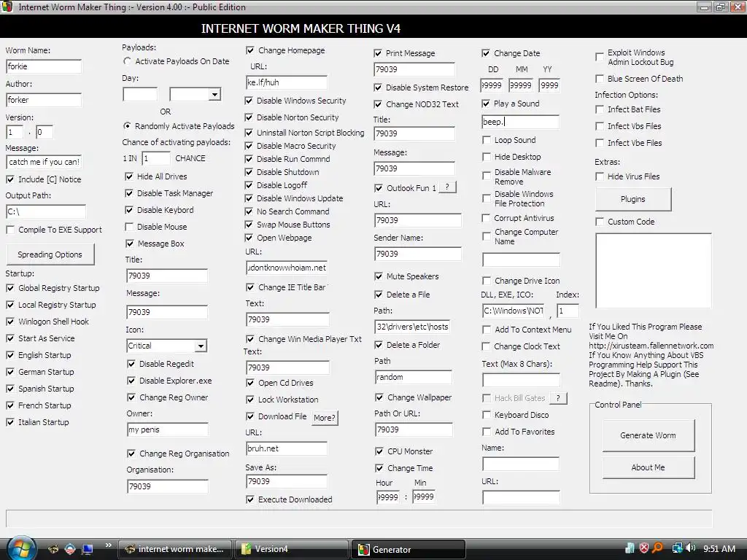
Task: Click the Custom Code large text area
Action: coord(654,271)
